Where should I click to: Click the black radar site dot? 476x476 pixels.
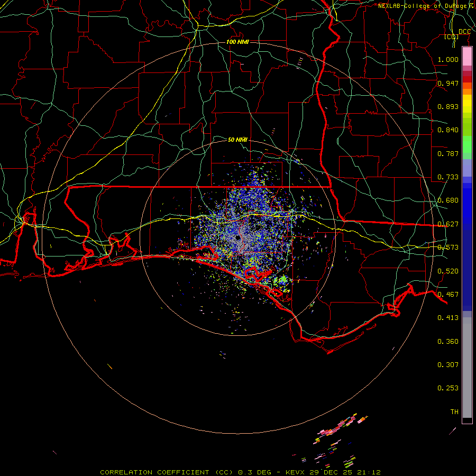(237, 237)
